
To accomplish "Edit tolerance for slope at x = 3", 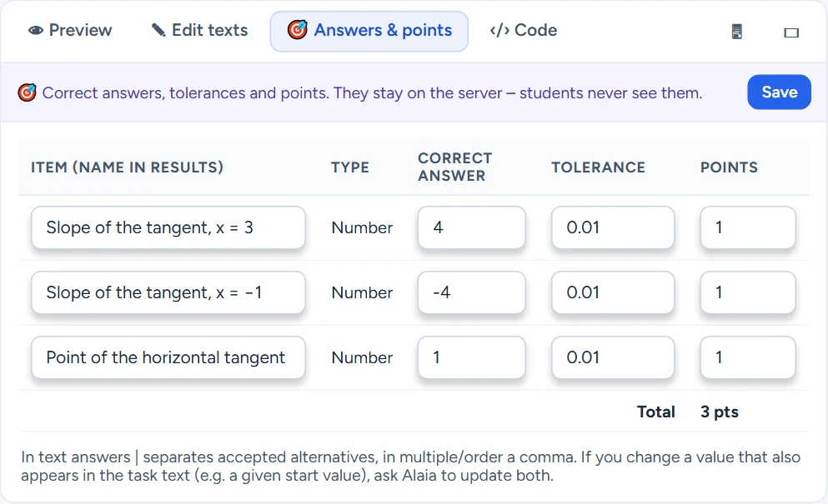I will tap(613, 227).
